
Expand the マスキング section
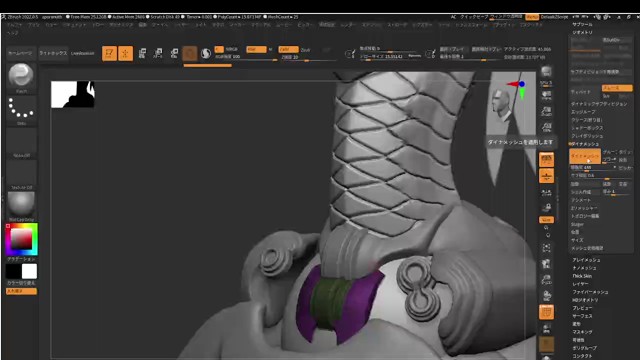(x=582, y=332)
